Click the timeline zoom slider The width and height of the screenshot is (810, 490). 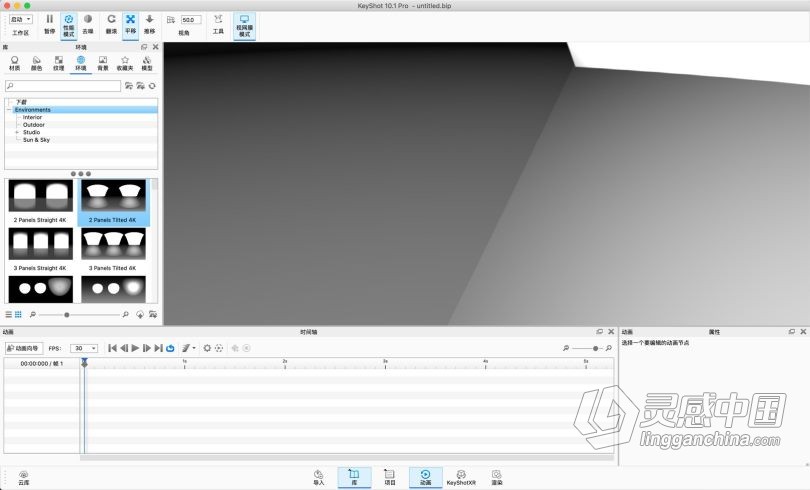coord(588,349)
